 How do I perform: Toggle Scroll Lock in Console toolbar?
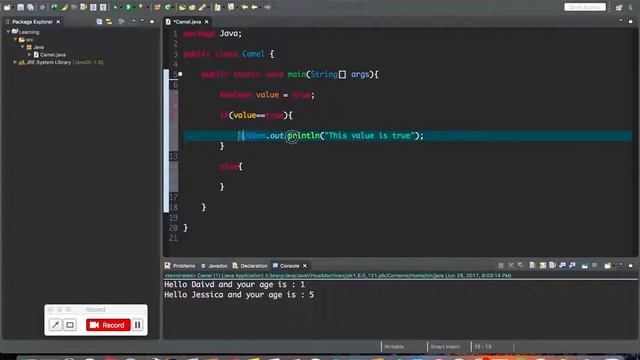coord(542,265)
